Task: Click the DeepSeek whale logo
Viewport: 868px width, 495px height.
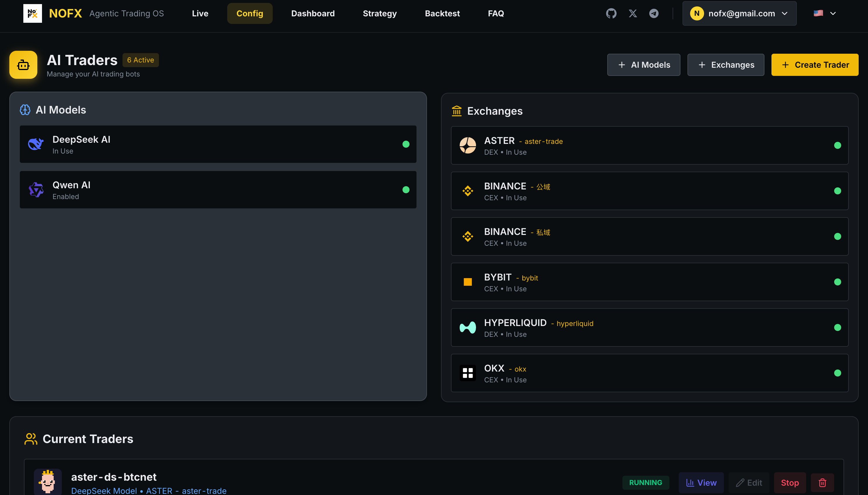Action: 36,144
